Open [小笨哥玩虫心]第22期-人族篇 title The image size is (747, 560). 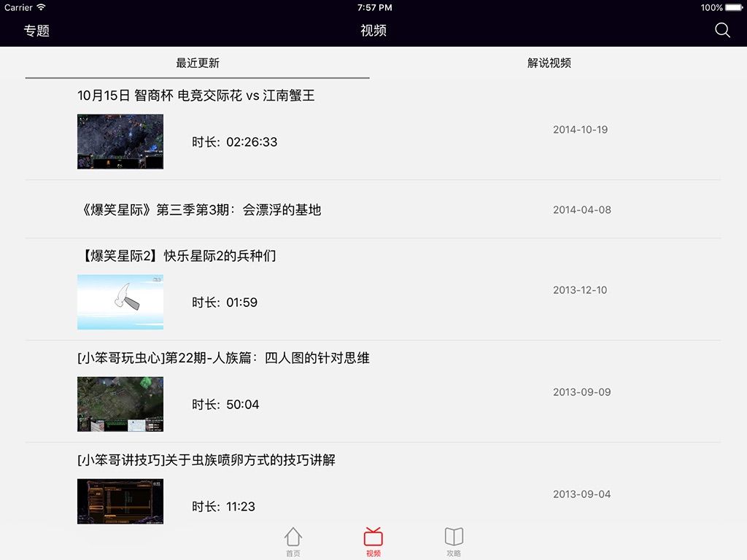(223, 358)
